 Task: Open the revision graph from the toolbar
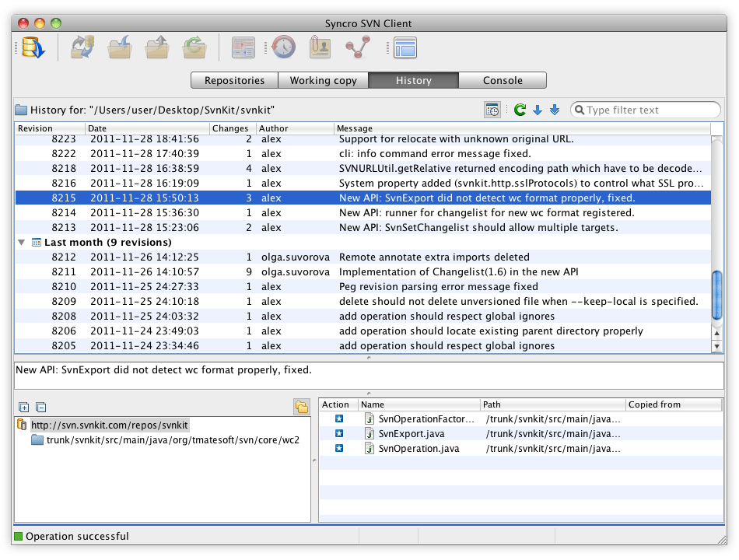pyautogui.click(x=357, y=47)
